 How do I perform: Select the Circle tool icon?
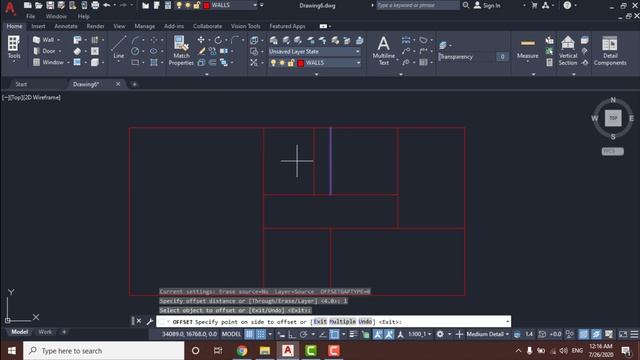click(135, 51)
